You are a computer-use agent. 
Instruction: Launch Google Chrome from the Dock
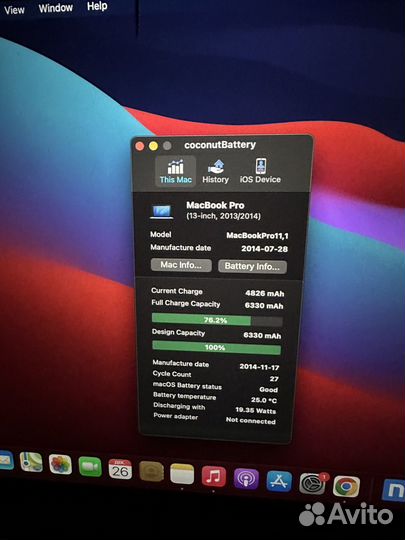[x=346, y=486]
